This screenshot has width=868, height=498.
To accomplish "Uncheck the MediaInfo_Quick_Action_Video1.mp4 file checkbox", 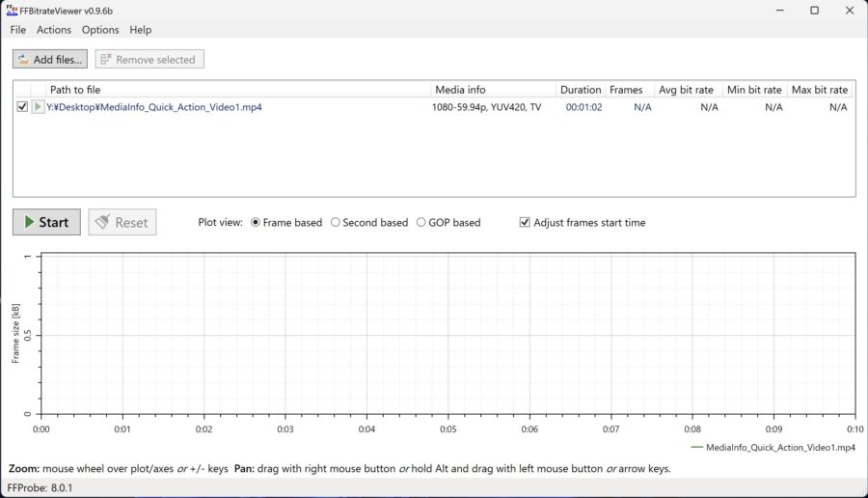I will click(x=22, y=107).
